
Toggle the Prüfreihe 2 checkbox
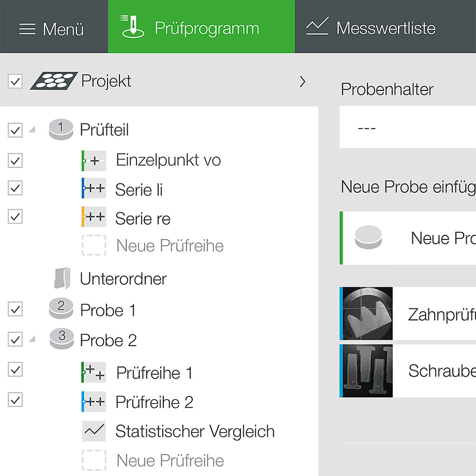(x=15, y=400)
